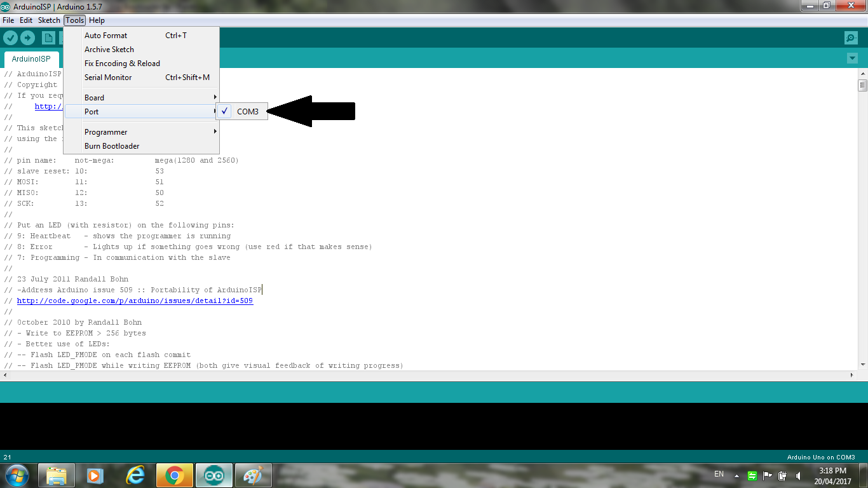This screenshot has height=488, width=868.
Task: Select Fix Encoding & Reload
Action: pos(142,63)
